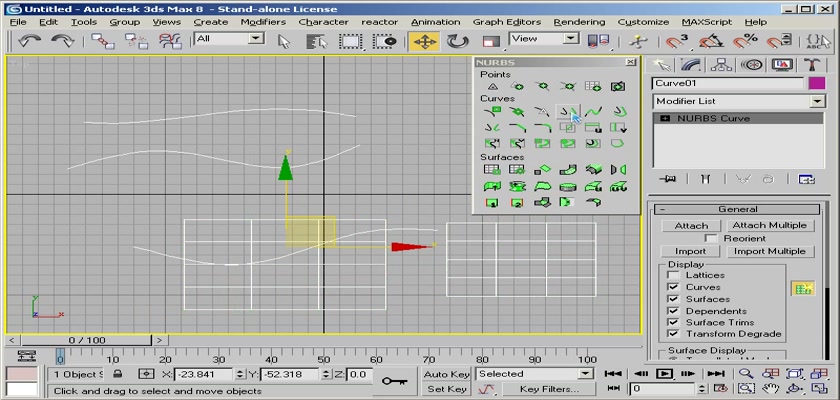This screenshot has width=840, height=400.
Task: Toggle the Angle Snap icon
Action: click(x=710, y=42)
